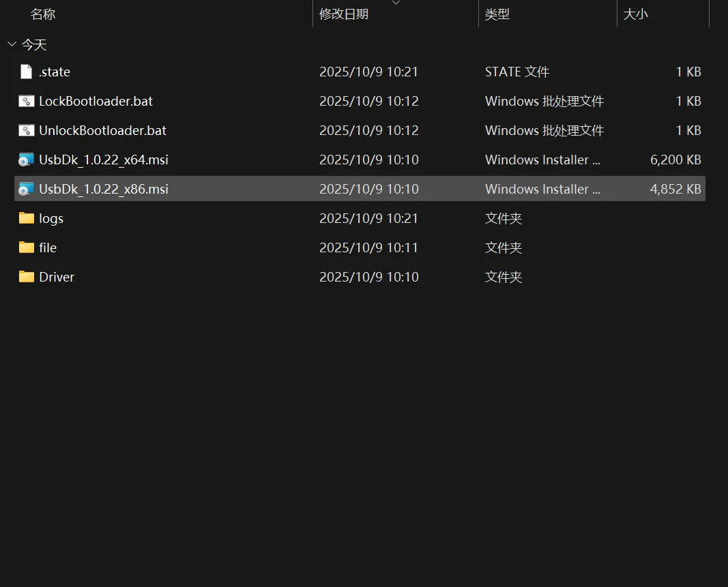
Task: Select the LockBootloader.bat batch file icon
Action: [26, 101]
